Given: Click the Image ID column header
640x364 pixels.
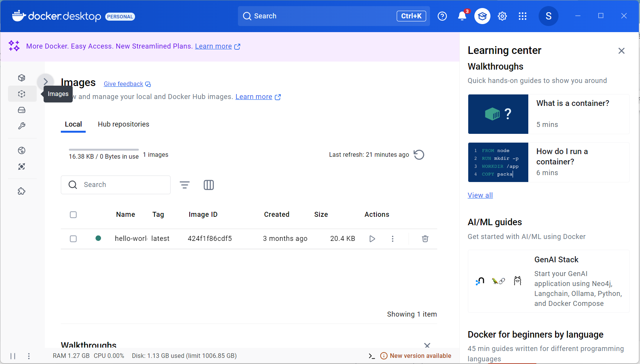Looking at the screenshot, I should pos(203,215).
